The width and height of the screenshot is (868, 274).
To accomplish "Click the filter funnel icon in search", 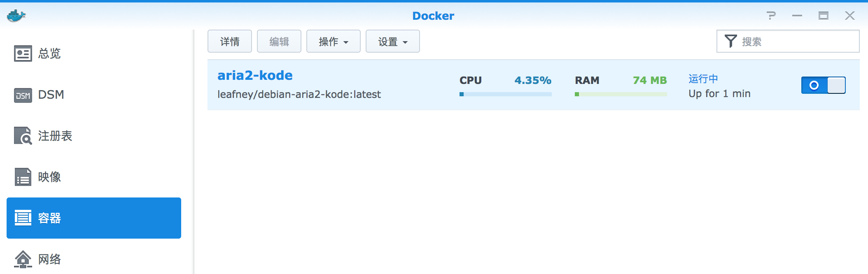I will pyautogui.click(x=730, y=41).
